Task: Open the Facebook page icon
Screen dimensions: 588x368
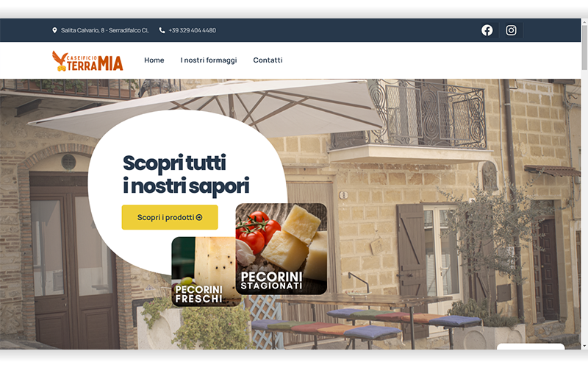Action: 487,30
